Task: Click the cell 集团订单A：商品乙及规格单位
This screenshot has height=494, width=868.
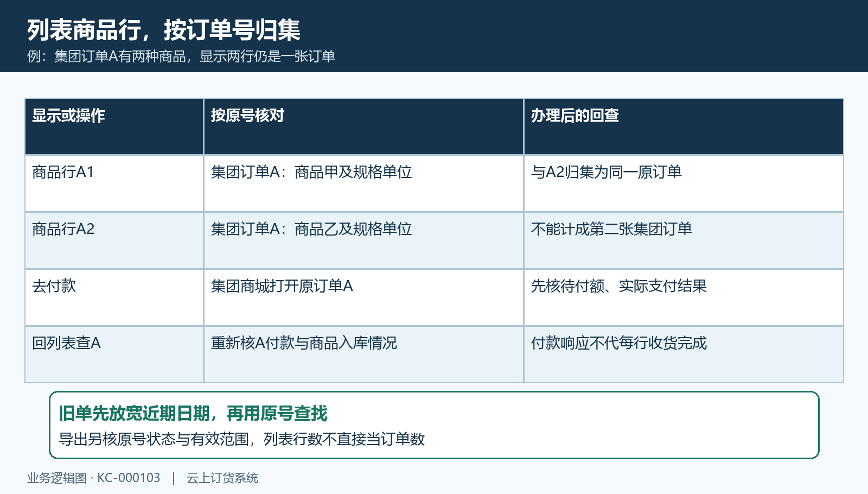Action: 363,240
